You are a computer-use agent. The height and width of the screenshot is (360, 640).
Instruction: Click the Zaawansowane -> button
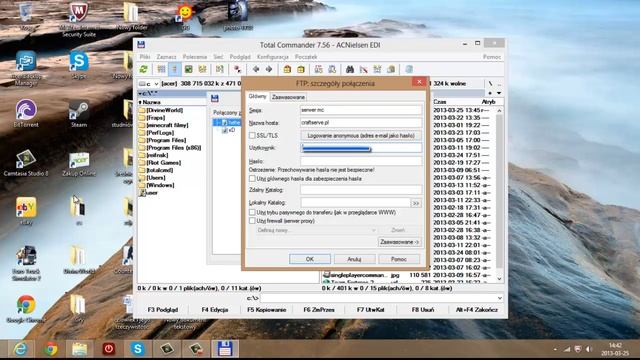400,242
